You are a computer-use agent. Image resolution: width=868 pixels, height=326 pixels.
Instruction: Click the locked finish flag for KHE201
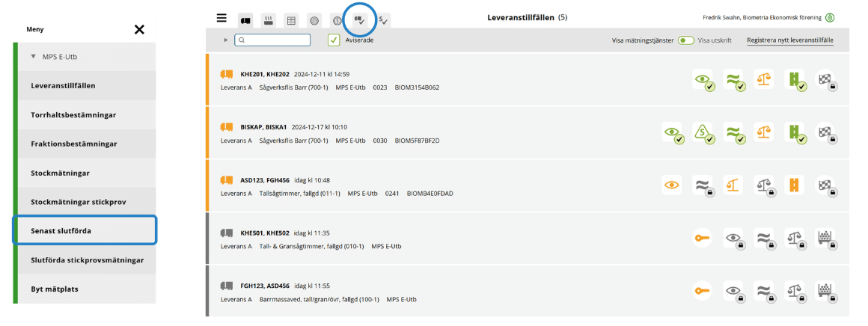[x=826, y=80]
